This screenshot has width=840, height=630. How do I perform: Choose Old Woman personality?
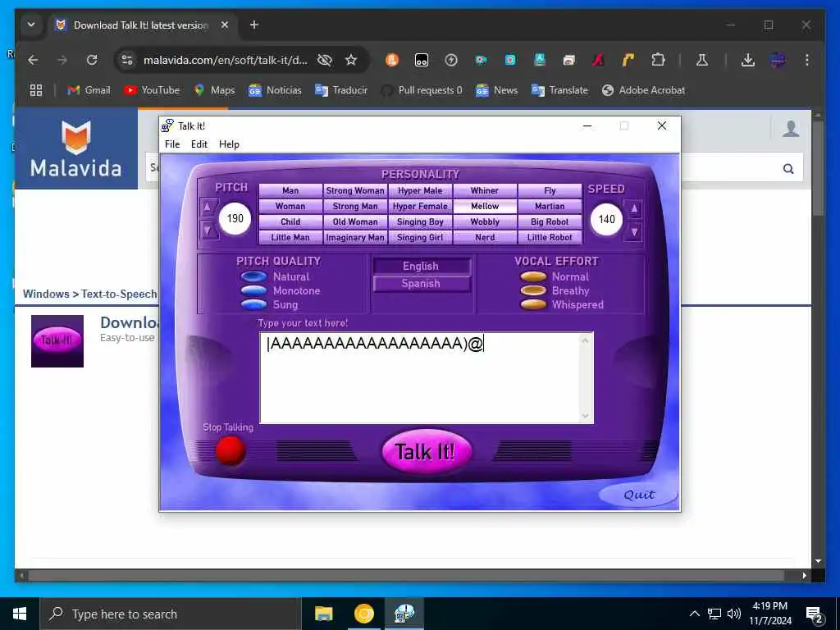click(x=355, y=221)
